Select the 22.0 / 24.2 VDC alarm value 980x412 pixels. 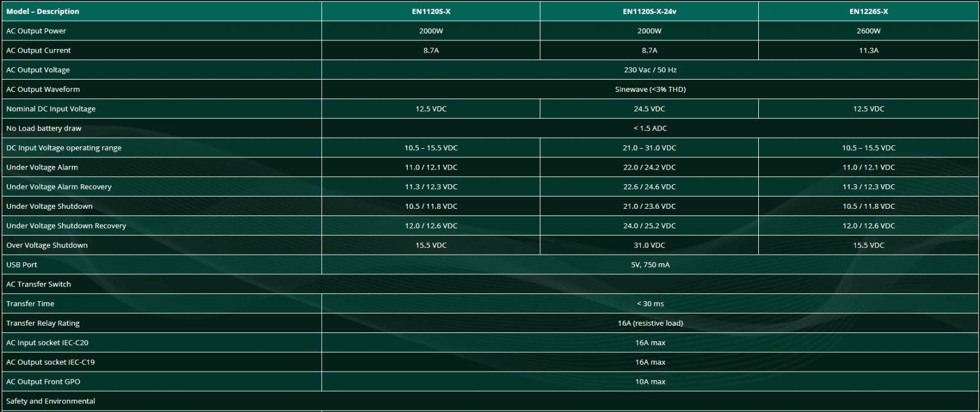click(x=649, y=168)
